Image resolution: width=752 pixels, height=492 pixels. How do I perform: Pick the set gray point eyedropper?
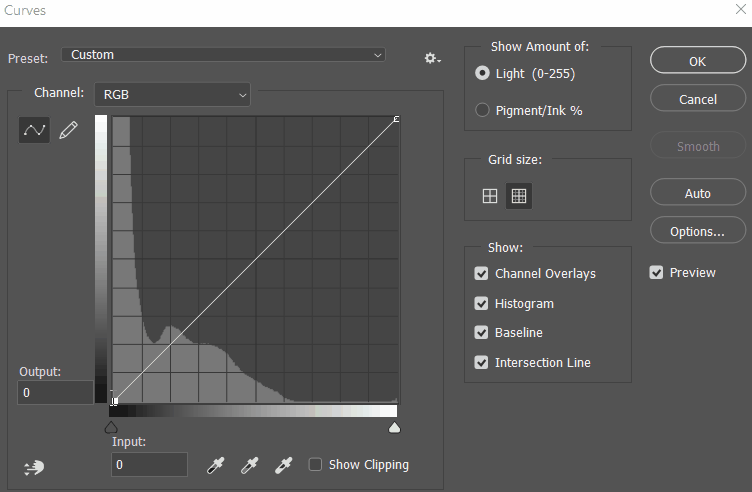coord(249,465)
